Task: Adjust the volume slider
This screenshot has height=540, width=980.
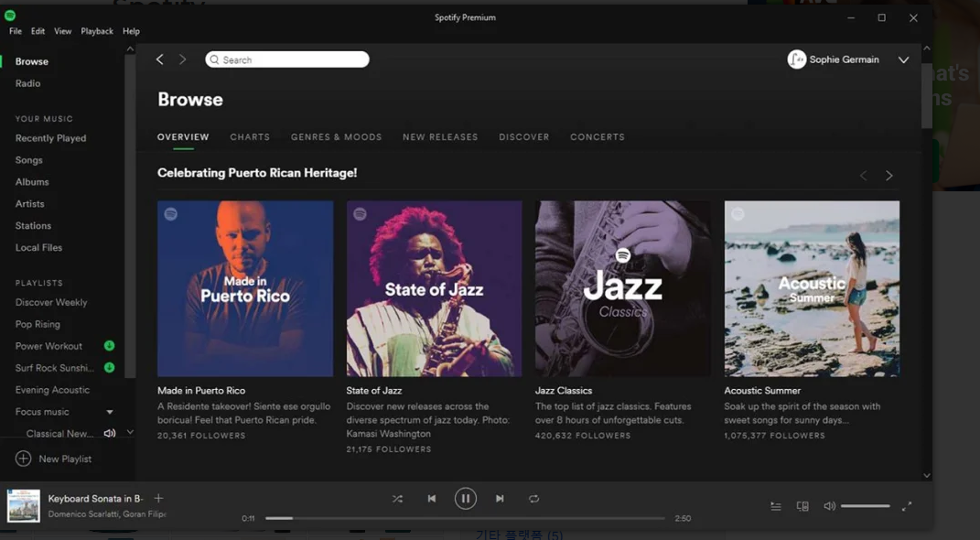Action: click(865, 506)
